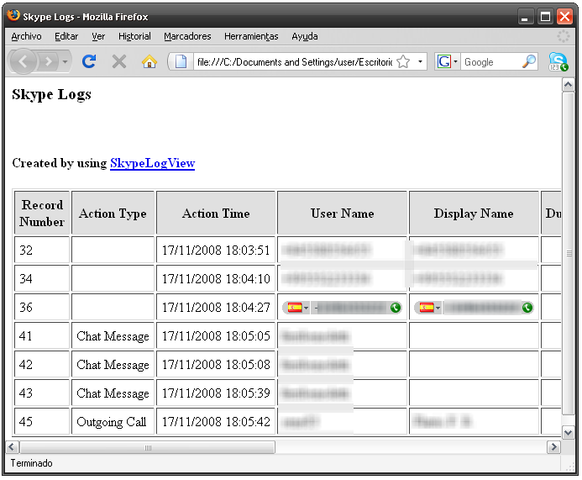
Task: Click the time 17/11/2008 18:03:51
Action: (216, 250)
